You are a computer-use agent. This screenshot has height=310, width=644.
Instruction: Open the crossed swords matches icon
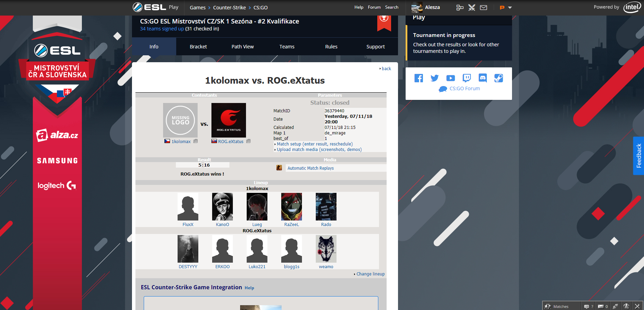pos(472,8)
